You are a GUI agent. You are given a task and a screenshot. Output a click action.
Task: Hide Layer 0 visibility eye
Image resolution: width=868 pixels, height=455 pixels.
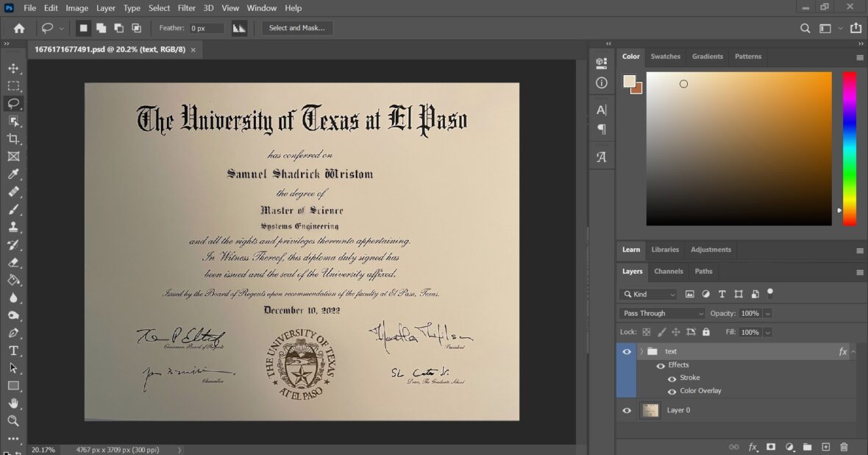(x=627, y=411)
